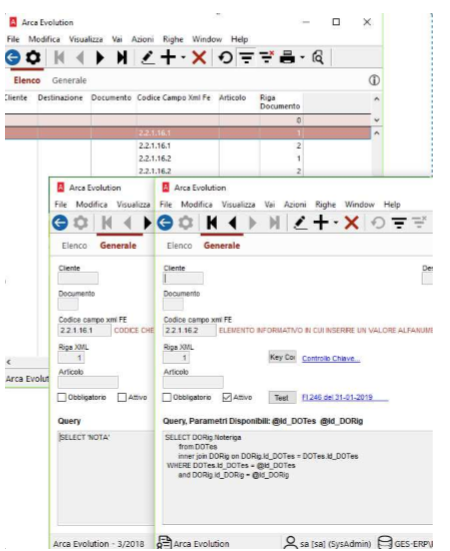
Task: Toggle Obbligatorio checkbox in right front window
Action: coord(167,397)
